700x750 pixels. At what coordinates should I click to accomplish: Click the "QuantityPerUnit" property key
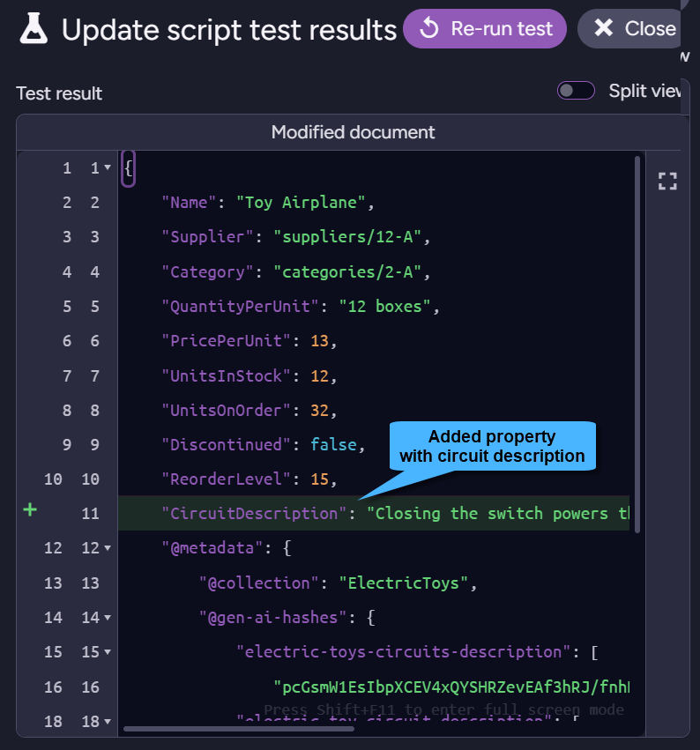pyautogui.click(x=240, y=306)
